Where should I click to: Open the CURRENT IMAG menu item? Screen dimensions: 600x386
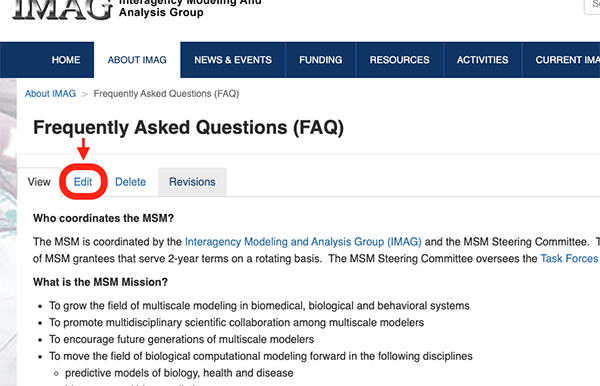pyautogui.click(x=561, y=60)
